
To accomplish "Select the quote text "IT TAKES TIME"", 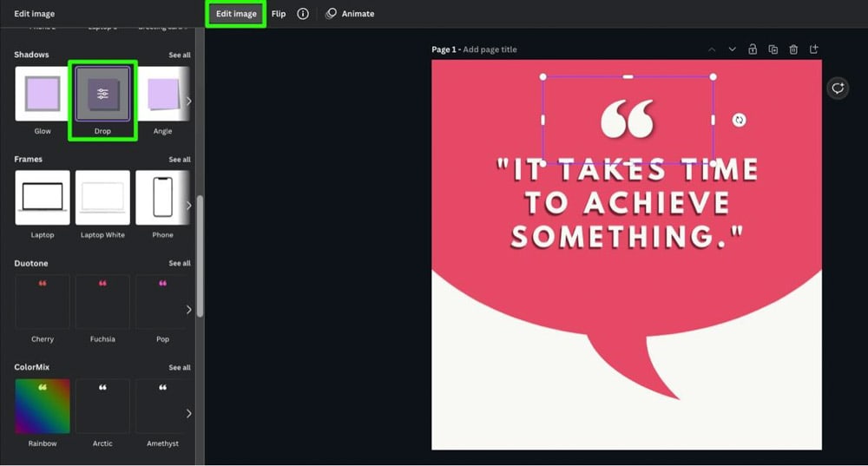I will [x=628, y=169].
